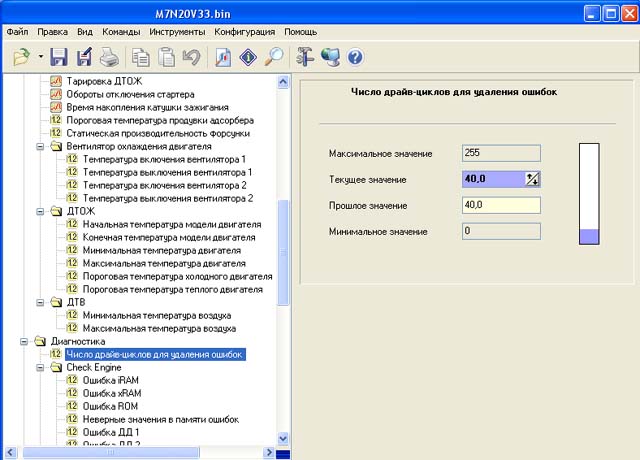Open the Помощь menu
Viewport: 640px width, 460px height.
tap(300, 32)
